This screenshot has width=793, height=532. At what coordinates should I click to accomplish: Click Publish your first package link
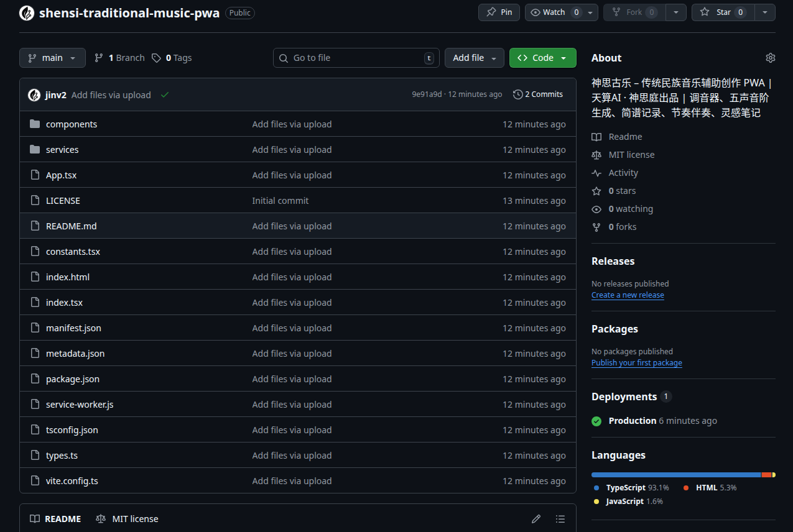636,363
